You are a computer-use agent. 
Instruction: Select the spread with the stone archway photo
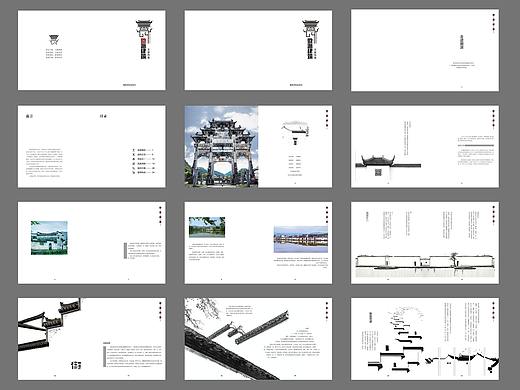(x=258, y=147)
